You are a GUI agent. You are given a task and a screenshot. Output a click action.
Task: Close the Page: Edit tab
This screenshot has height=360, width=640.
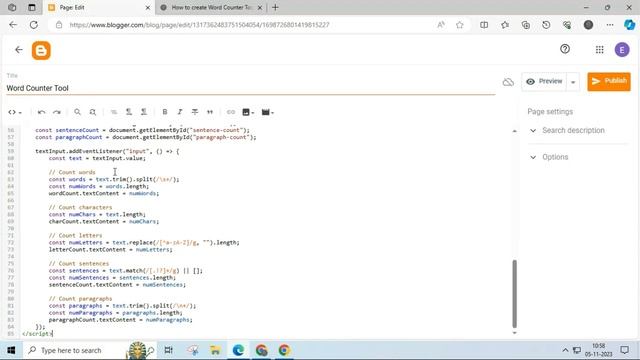click(148, 7)
